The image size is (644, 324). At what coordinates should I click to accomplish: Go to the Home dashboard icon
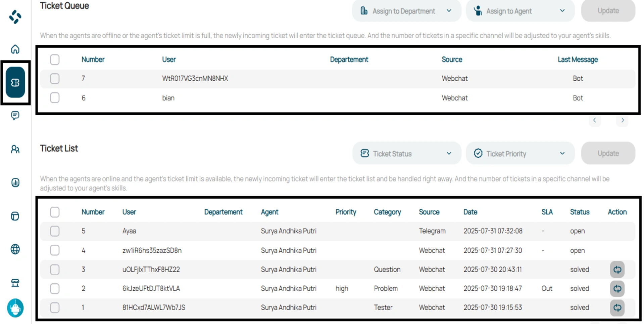click(x=15, y=49)
